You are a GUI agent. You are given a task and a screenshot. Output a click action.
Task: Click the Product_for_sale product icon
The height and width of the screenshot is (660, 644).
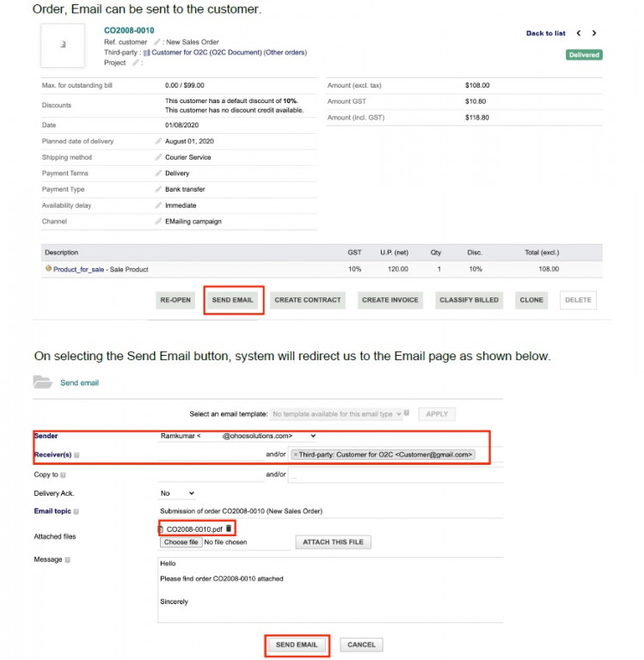click(48, 268)
